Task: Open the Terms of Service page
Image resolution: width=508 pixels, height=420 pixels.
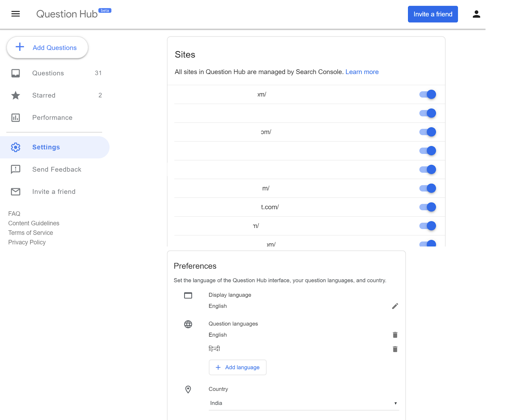Action: pos(30,233)
